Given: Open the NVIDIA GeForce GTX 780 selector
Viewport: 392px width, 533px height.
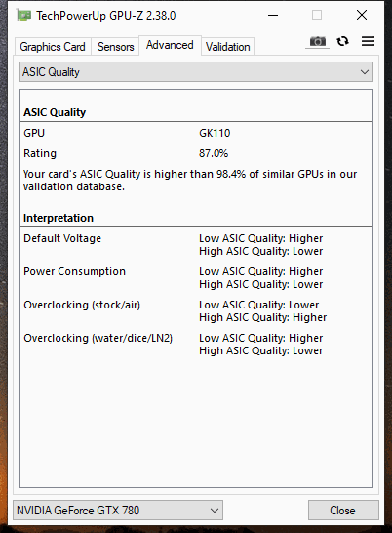Looking at the screenshot, I should tap(118, 510).
